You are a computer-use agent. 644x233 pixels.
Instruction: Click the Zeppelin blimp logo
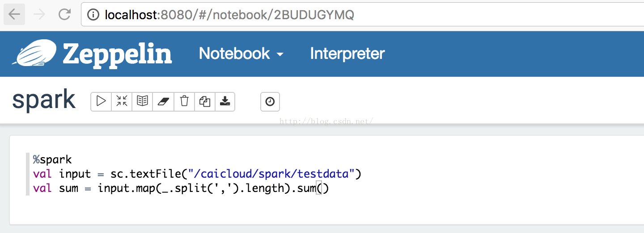pyautogui.click(x=37, y=54)
